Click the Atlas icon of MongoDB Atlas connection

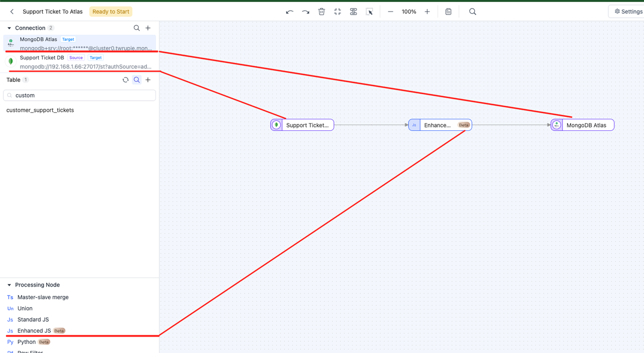pos(11,43)
